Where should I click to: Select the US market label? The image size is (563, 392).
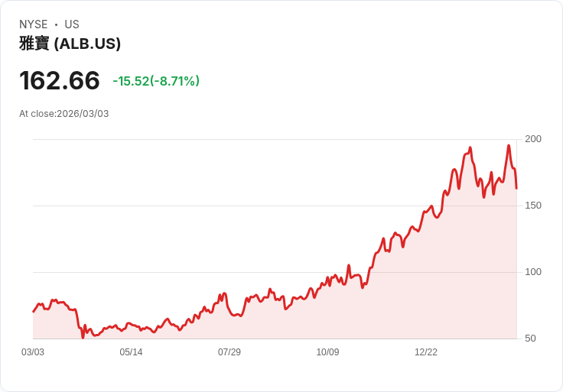coord(72,24)
